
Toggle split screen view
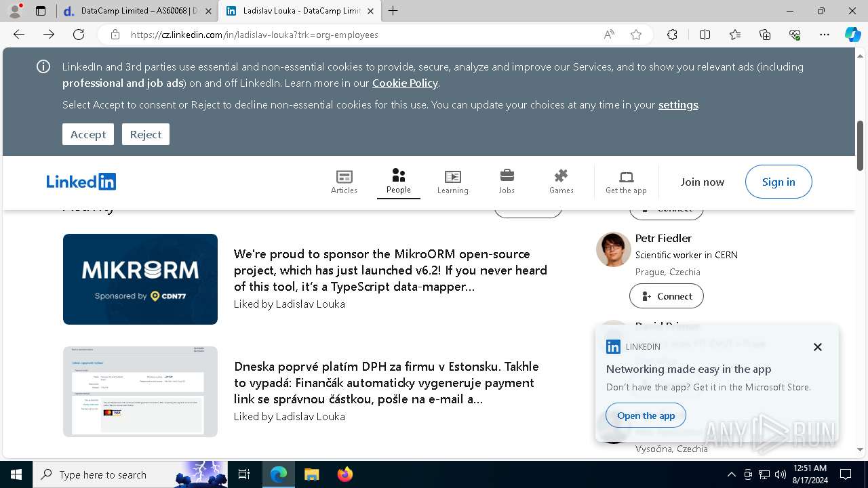click(x=705, y=35)
